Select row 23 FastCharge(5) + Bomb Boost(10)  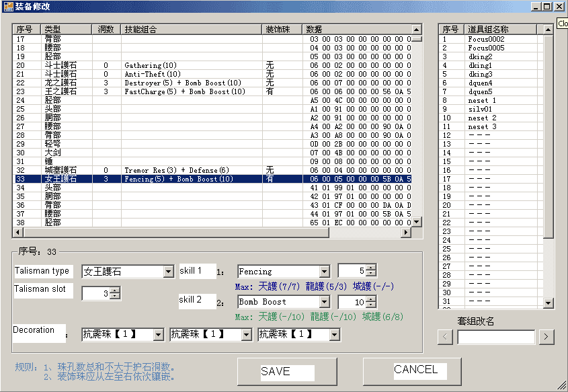[x=212, y=91]
